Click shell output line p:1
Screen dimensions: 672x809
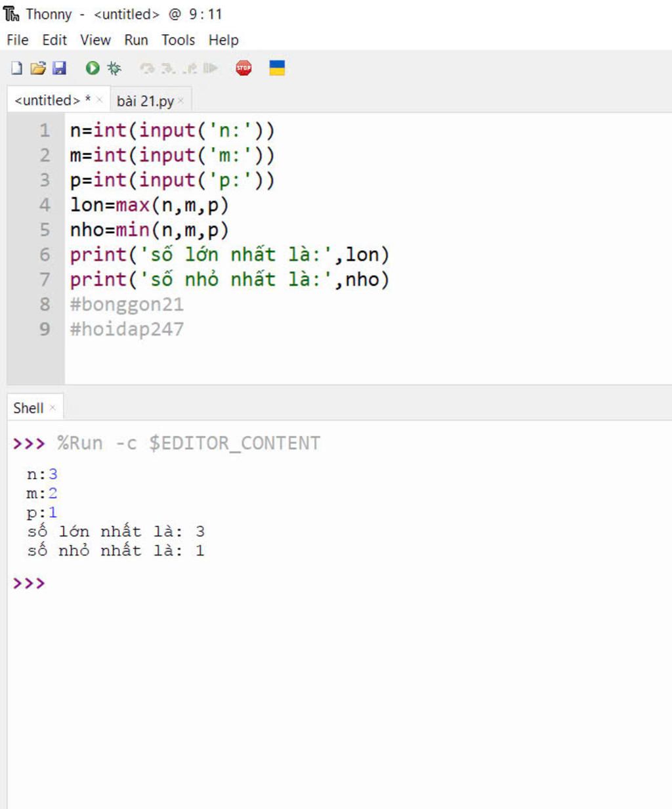42,512
